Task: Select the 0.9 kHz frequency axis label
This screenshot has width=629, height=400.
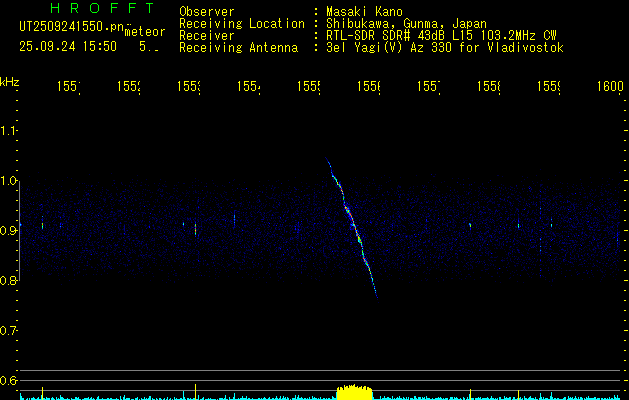Action: [x=9, y=231]
